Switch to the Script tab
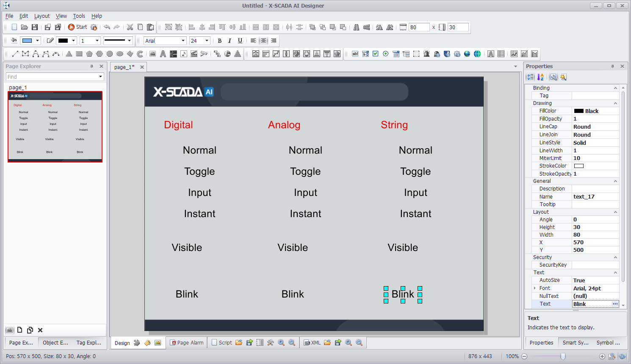 [221, 343]
